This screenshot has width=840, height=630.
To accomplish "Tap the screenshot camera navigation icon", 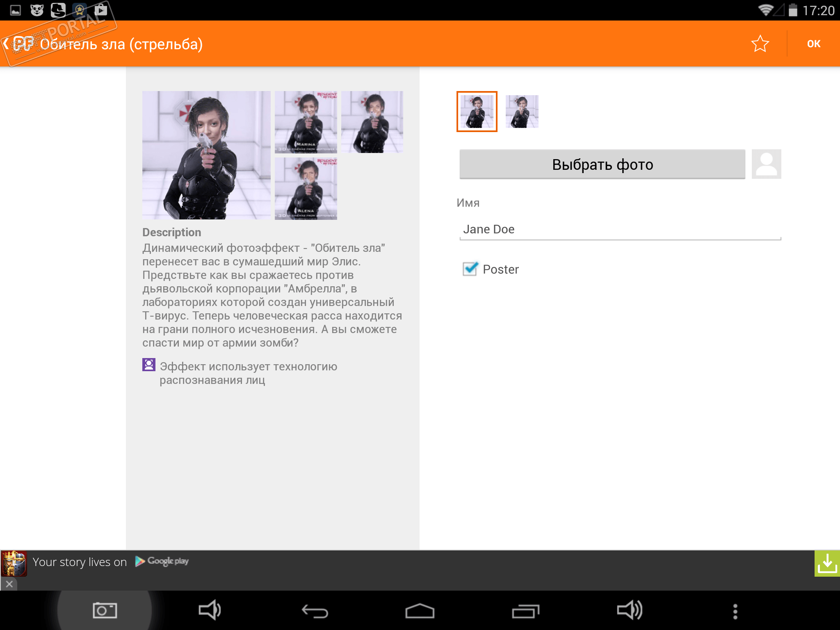I will (x=105, y=611).
